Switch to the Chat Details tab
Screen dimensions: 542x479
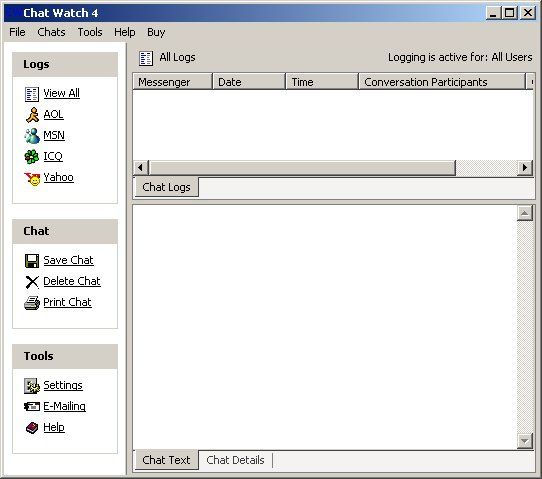(x=235, y=460)
